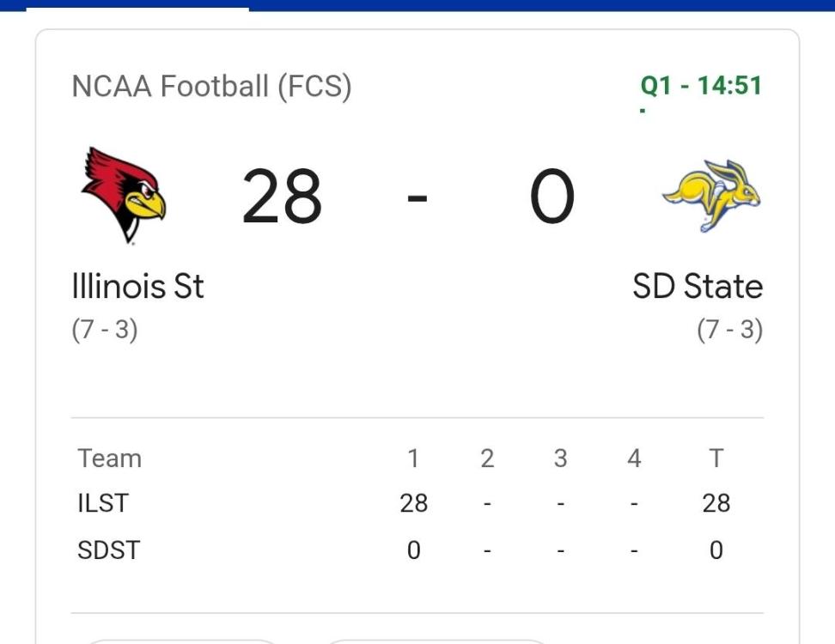Select the SD State team name
Viewport: 835px width, 644px height.
(697, 286)
